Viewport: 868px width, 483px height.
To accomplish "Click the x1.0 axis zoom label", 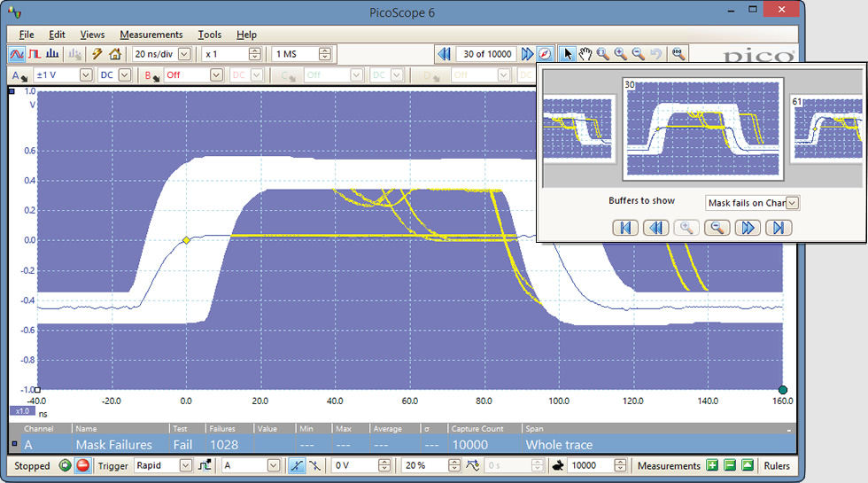I will tap(23, 411).
